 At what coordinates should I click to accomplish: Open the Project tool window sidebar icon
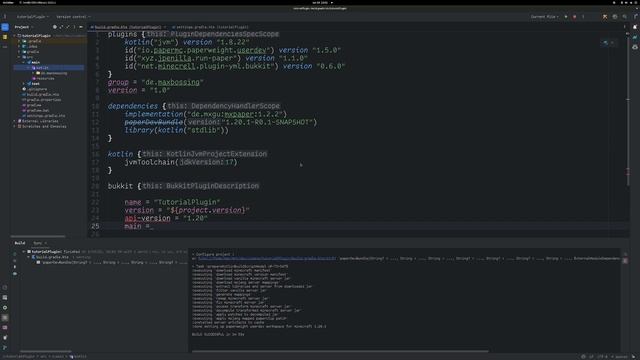click(x=5, y=27)
